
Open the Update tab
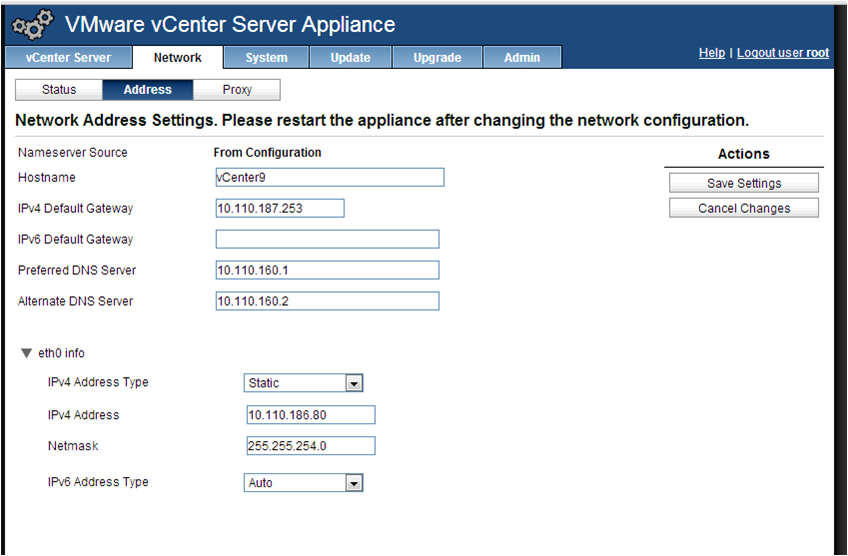(350, 57)
